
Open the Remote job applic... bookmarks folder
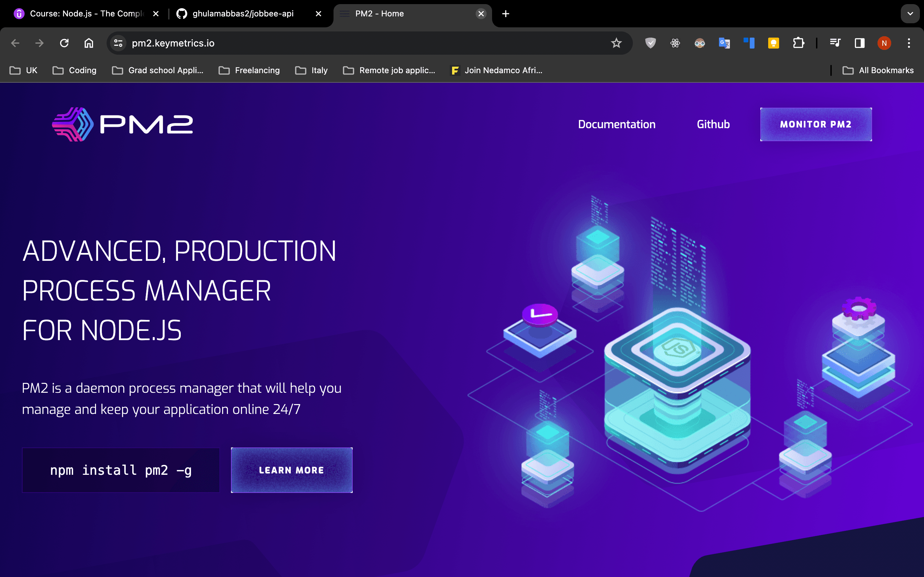389,70
